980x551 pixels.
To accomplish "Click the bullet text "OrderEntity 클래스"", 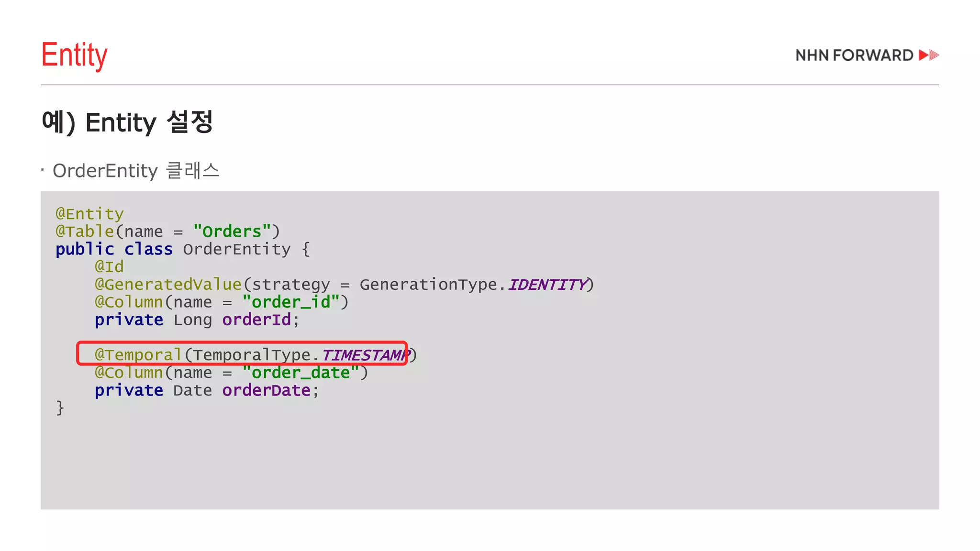I will (136, 170).
